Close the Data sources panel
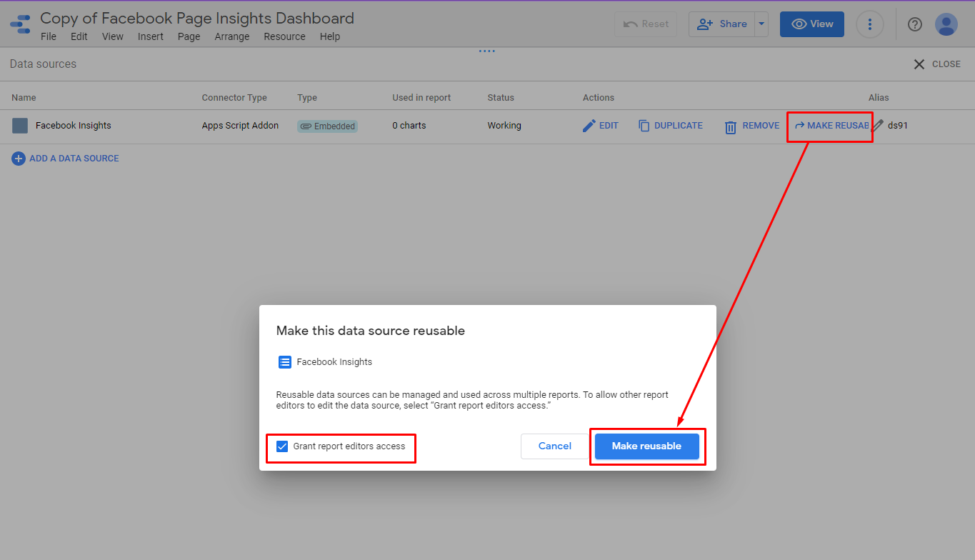Viewport: 975px width, 560px height. click(x=937, y=64)
